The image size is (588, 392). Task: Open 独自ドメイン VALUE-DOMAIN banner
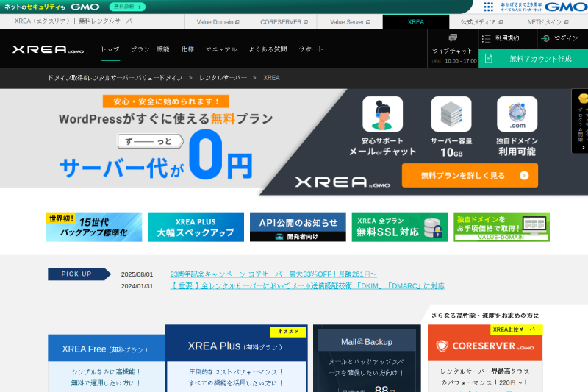click(x=502, y=227)
